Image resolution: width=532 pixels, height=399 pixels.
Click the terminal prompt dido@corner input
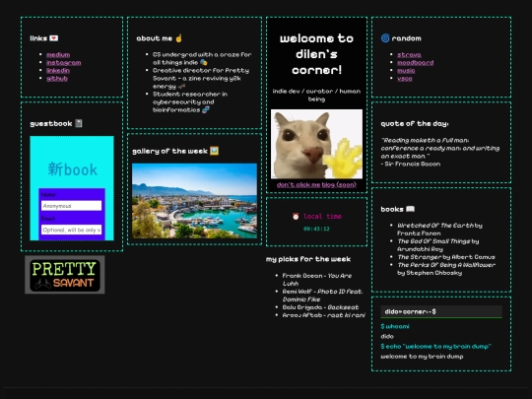pos(441,311)
